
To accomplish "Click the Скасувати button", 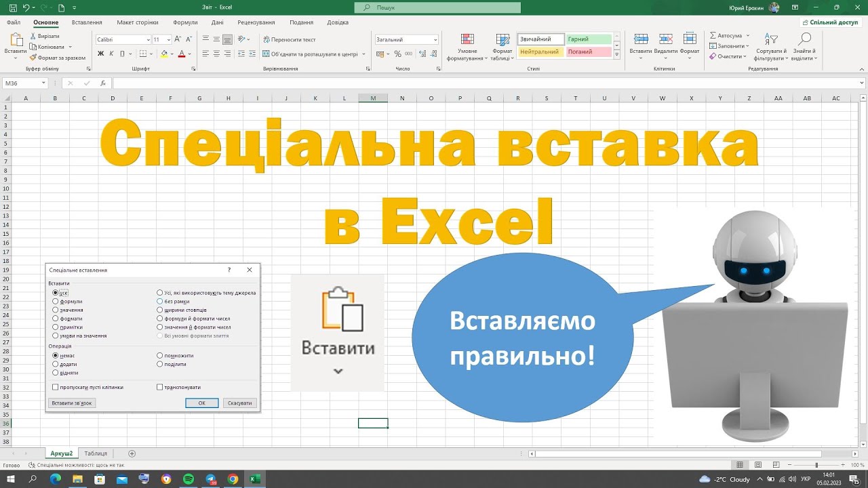I will pyautogui.click(x=240, y=403).
